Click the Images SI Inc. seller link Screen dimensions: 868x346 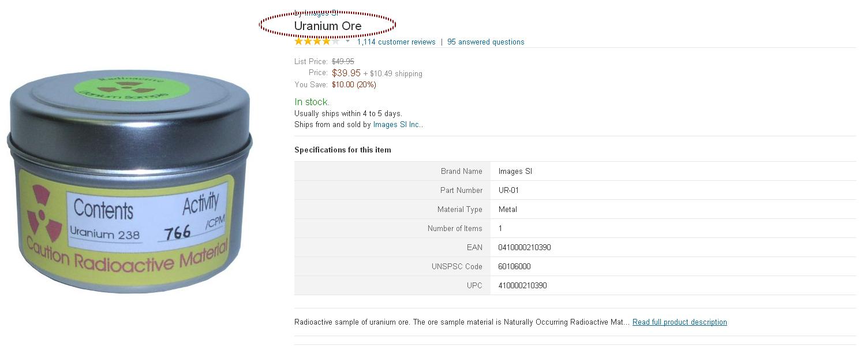pos(397,124)
